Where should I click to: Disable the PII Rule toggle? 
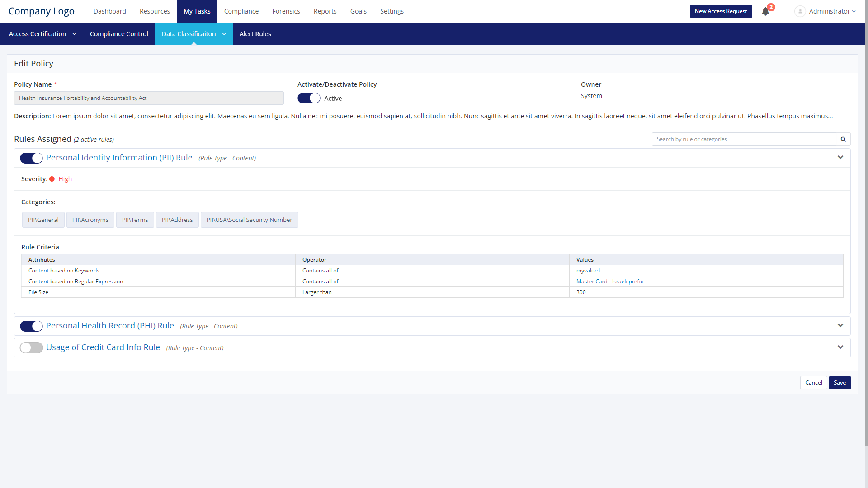tap(31, 158)
